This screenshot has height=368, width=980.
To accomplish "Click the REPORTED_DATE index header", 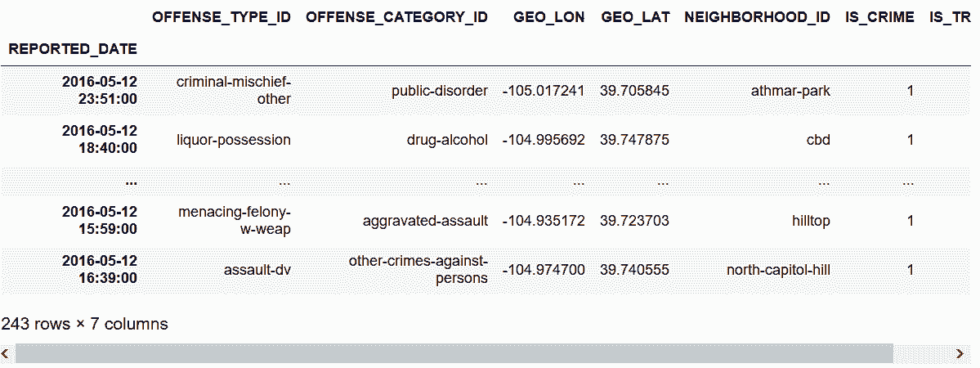I will [x=73, y=49].
